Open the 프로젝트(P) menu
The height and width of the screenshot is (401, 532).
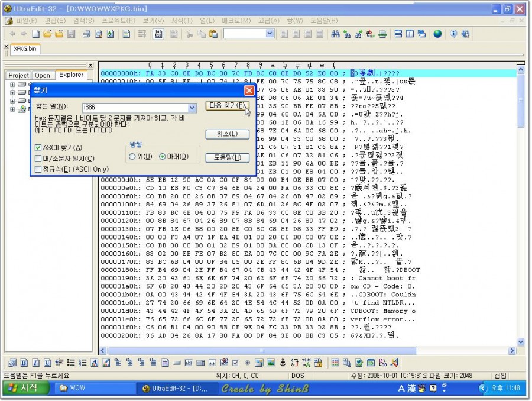118,21
